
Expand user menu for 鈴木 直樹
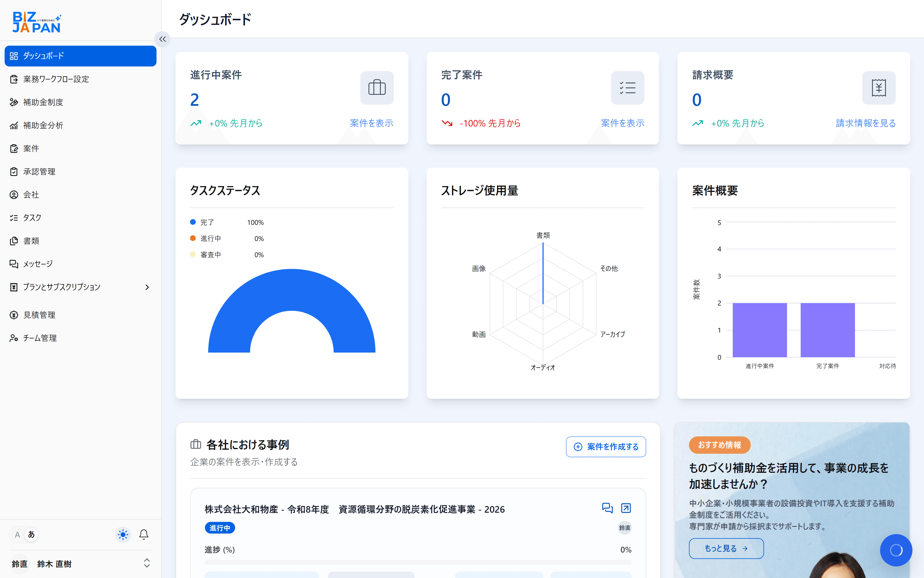[147, 563]
